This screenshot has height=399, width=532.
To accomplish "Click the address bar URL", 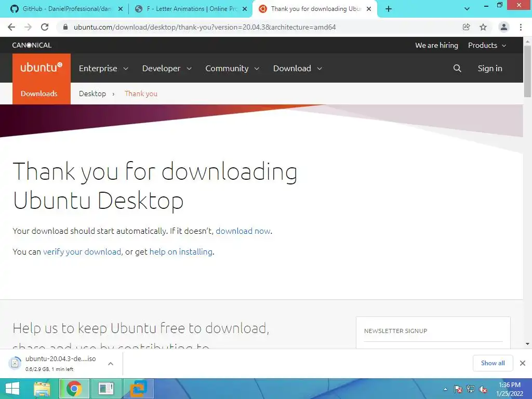I will pos(205,27).
